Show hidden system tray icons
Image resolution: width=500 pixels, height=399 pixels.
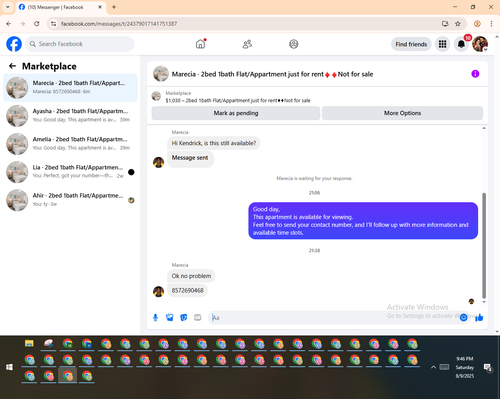click(433, 367)
